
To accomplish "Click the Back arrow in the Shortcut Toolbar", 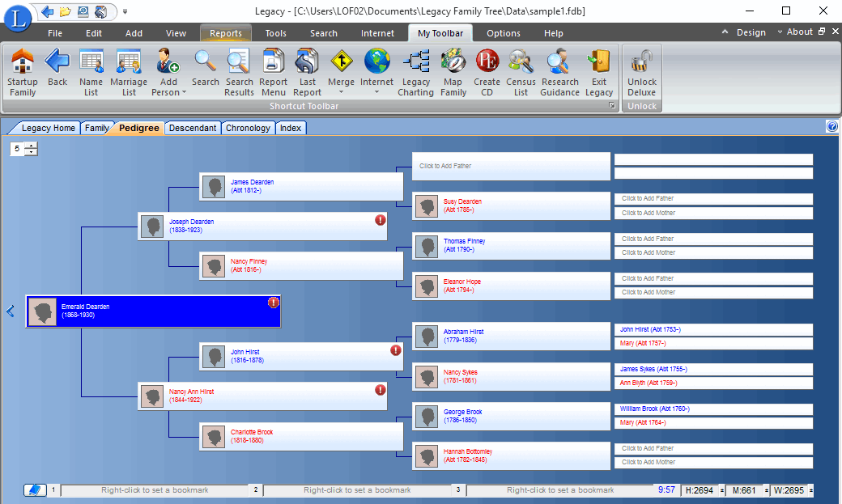I will pyautogui.click(x=57, y=68).
